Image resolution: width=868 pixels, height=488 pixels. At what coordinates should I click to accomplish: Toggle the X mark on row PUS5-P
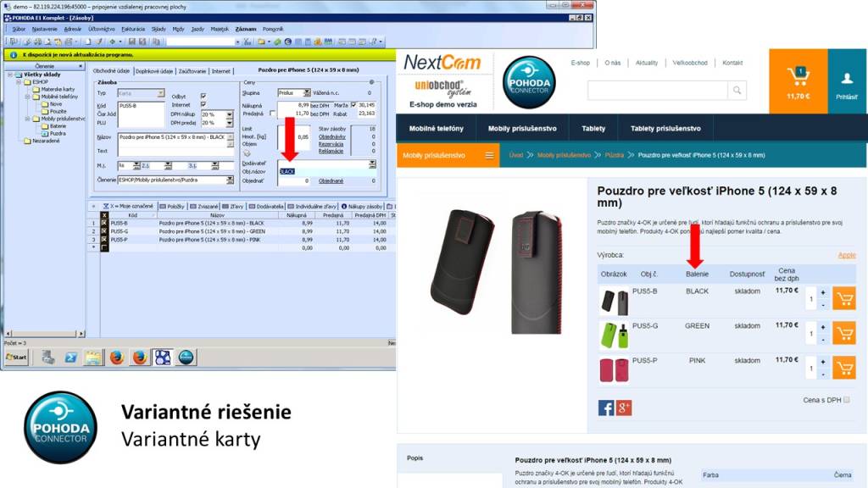104,240
